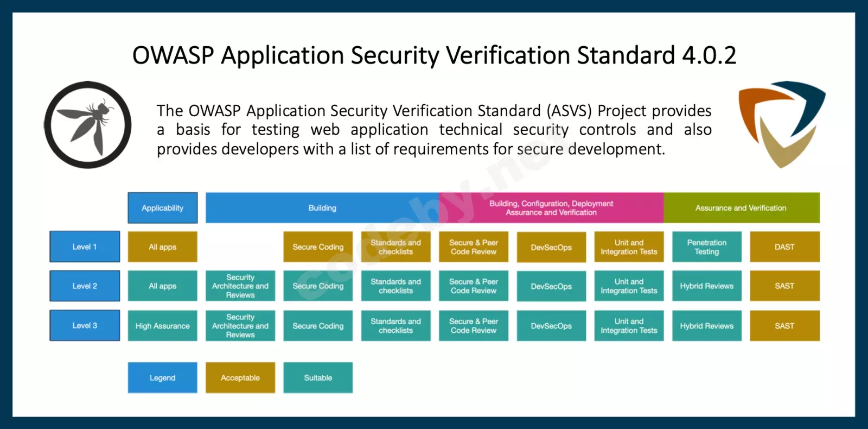This screenshot has height=429, width=868.
Task: Select Level 2 Secure & Peer Code Review
Action: 474,286
